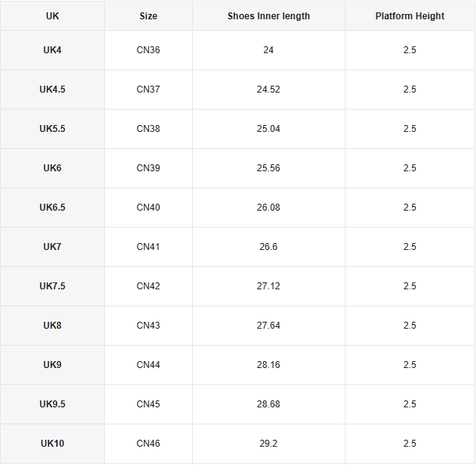Select the UK9.5 row label
476x466 pixels.
tap(52, 404)
